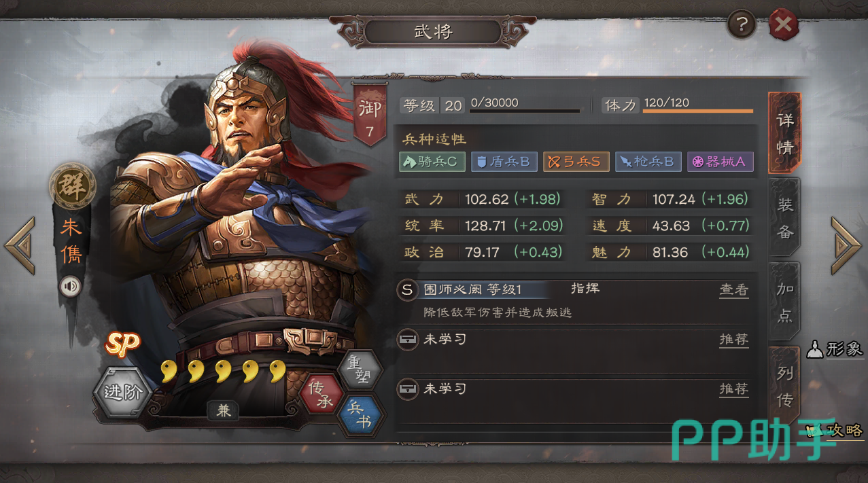Go to previous general with left arrow
This screenshot has width=868, height=483.
[x=20, y=246]
